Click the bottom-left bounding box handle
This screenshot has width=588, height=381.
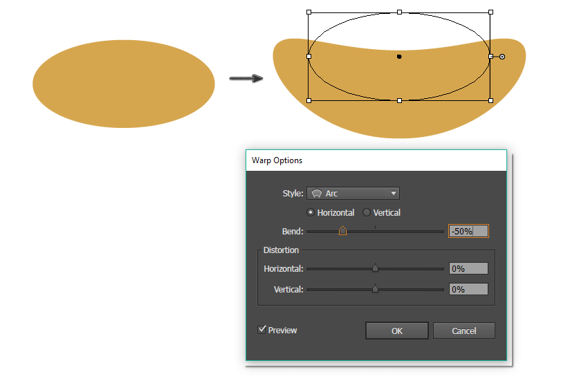(309, 100)
